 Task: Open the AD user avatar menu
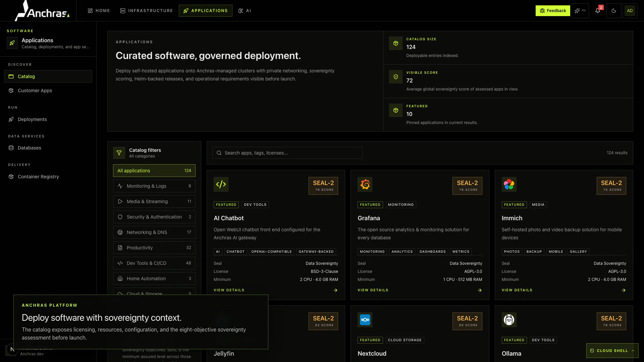630,11
